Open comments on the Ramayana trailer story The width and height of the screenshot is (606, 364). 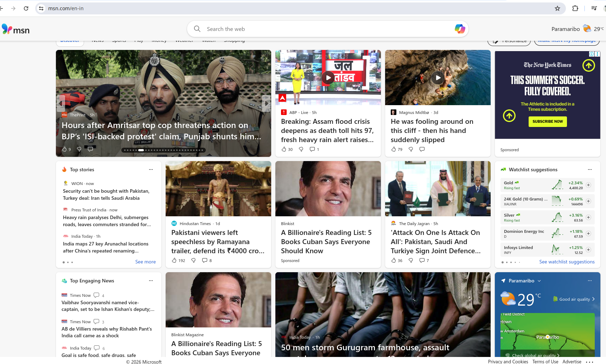(x=207, y=260)
